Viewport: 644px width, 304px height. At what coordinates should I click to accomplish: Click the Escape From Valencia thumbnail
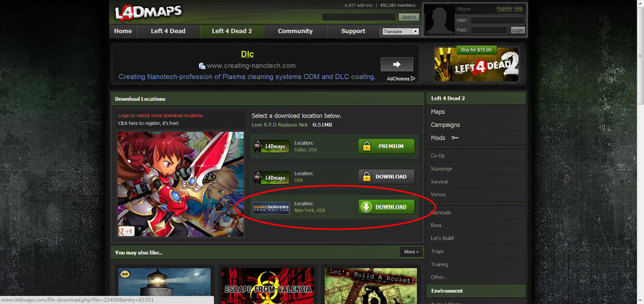[x=268, y=286]
